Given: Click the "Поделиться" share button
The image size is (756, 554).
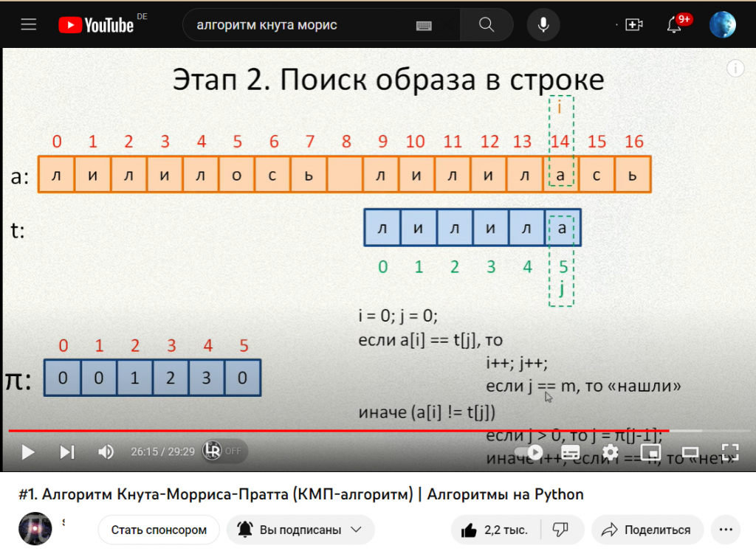Looking at the screenshot, I should [647, 530].
